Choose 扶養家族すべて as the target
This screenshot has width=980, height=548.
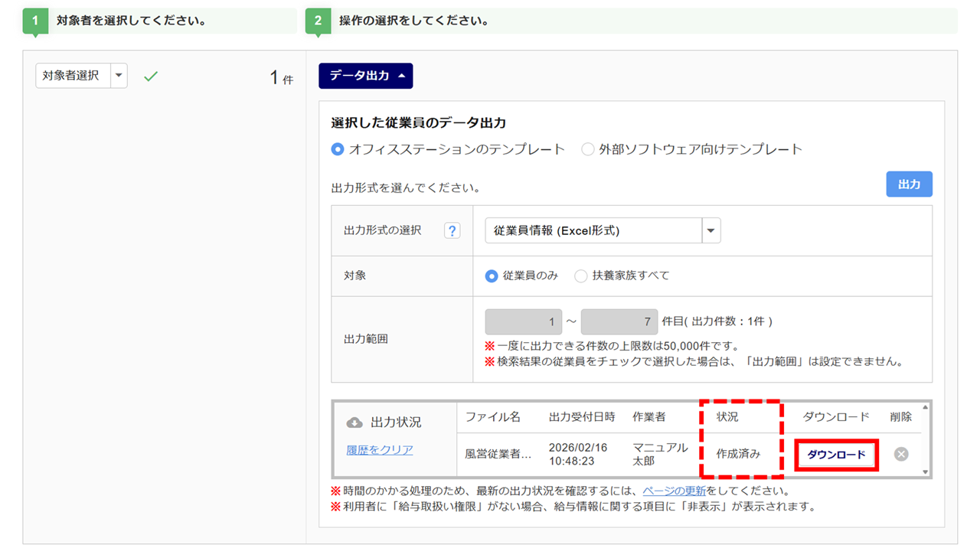pyautogui.click(x=581, y=276)
